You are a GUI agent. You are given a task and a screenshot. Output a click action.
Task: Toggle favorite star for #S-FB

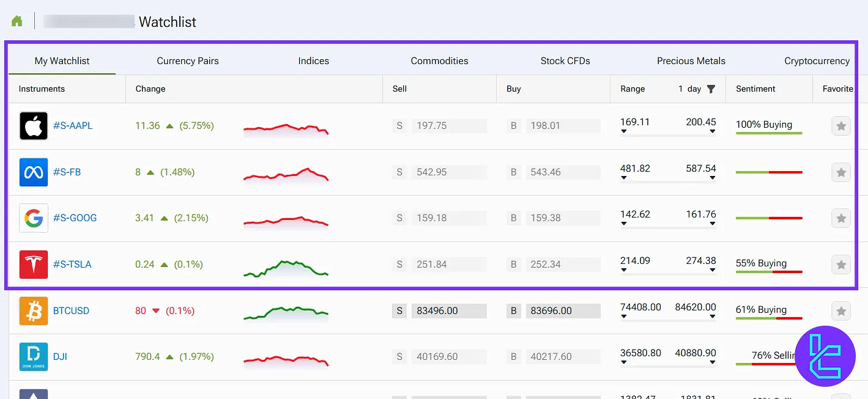tap(841, 172)
